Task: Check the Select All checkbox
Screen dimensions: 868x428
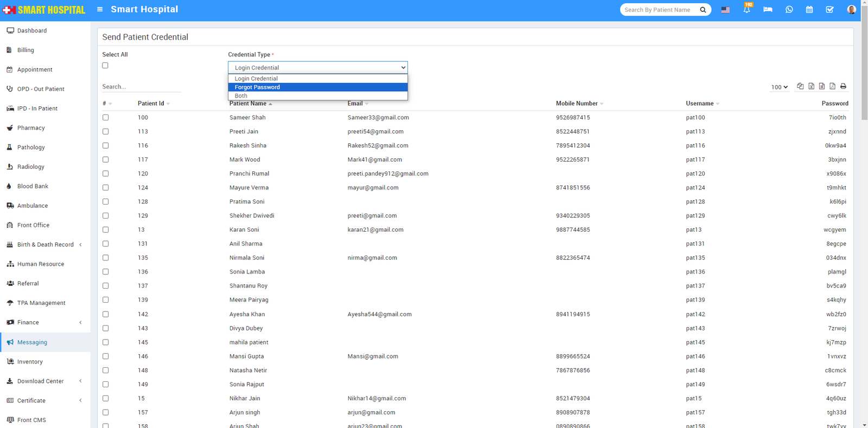Action: click(x=105, y=66)
